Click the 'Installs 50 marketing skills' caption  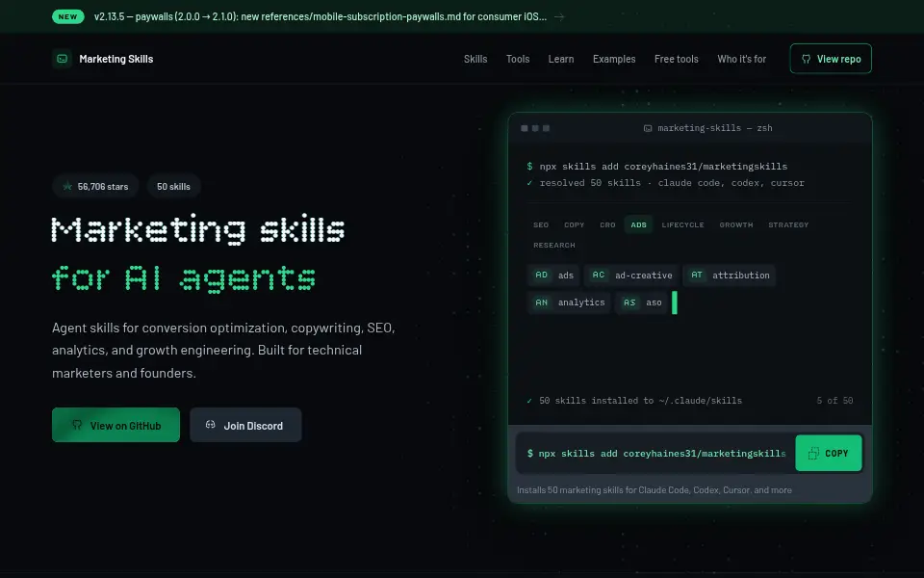coord(654,490)
